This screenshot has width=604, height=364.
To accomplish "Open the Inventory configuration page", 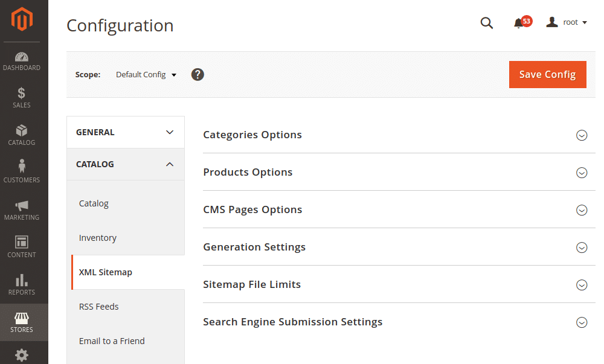I will tap(98, 237).
